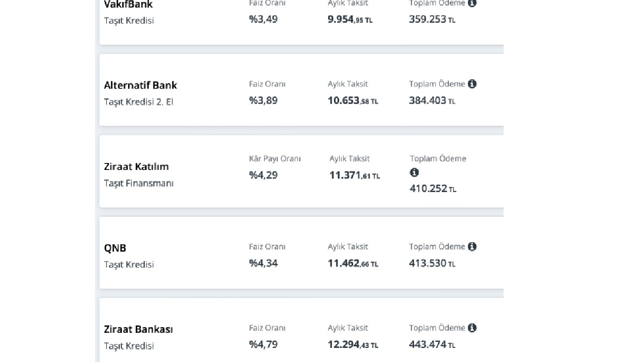Click info icon under Ziraat Katılım Toplam Ödeme
The image size is (644, 362).
[414, 172]
